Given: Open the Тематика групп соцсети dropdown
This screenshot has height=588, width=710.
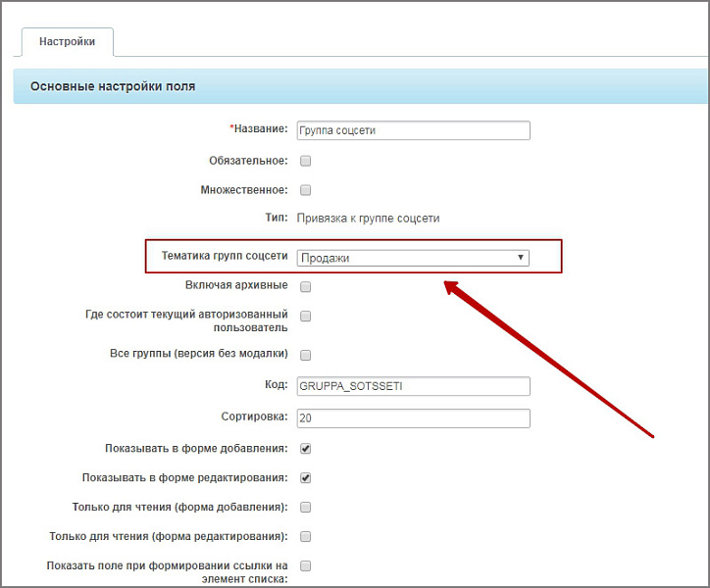Looking at the screenshot, I should tap(413, 258).
